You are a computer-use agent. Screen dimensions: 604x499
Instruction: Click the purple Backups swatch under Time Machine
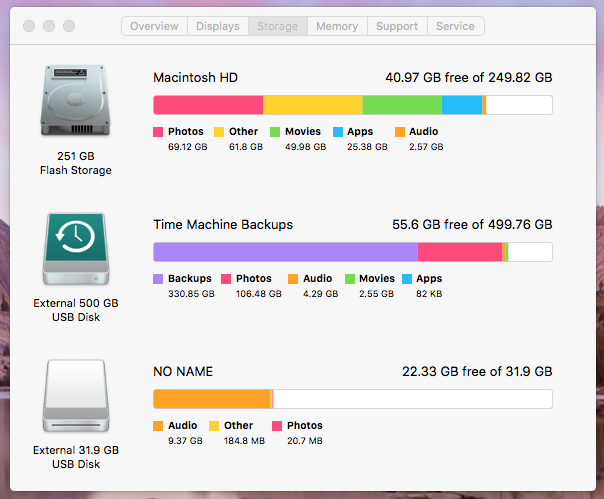[x=158, y=279]
